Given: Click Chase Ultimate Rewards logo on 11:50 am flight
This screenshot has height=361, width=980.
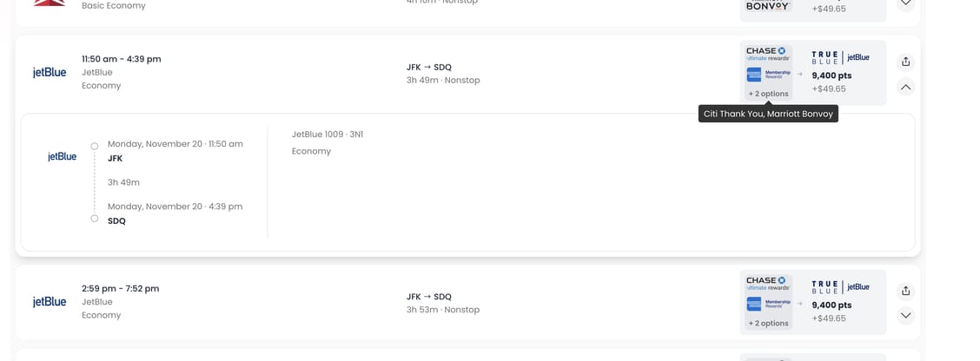Looking at the screenshot, I should pyautogui.click(x=766, y=54).
